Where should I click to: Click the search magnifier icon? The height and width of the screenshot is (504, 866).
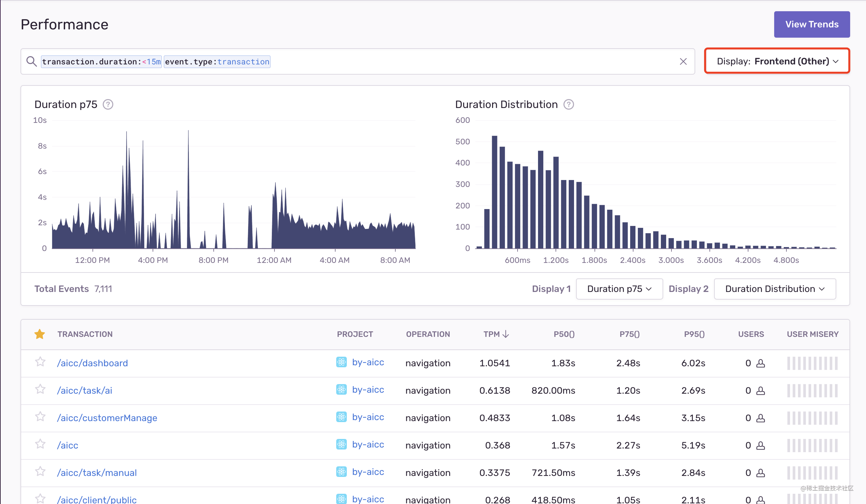tap(31, 61)
